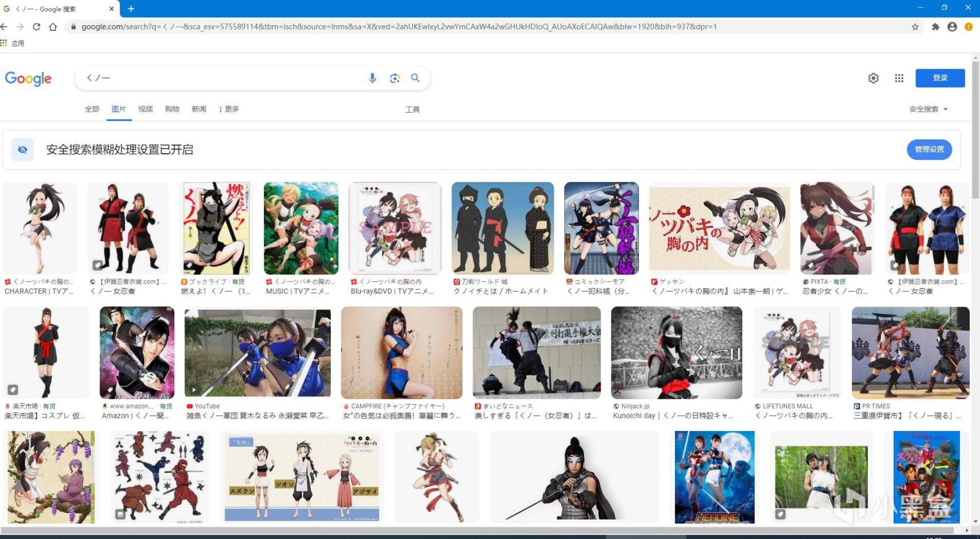The height and width of the screenshot is (539, 980).
Task: Click the LIFETUNES MALL source link
Action: (x=784, y=406)
